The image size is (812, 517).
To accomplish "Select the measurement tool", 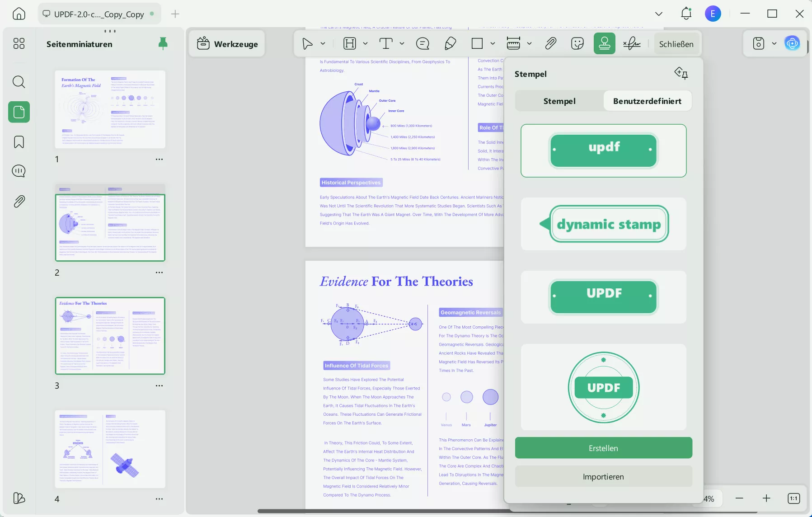I will (513, 43).
